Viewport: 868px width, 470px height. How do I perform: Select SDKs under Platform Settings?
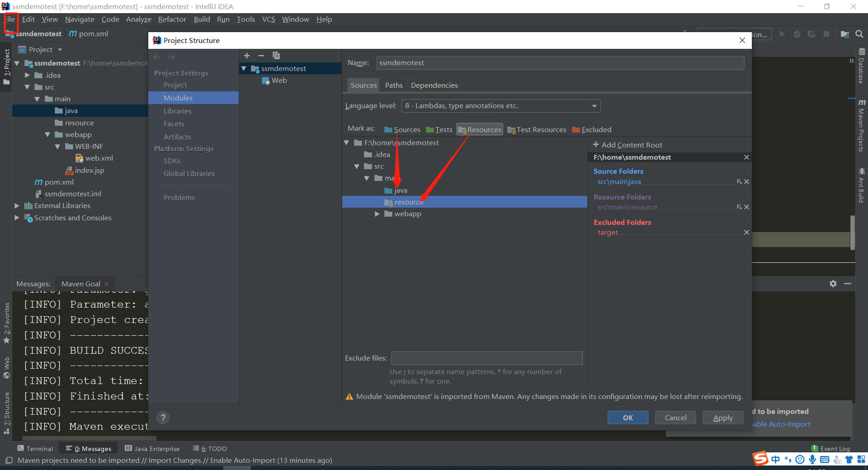coord(172,161)
